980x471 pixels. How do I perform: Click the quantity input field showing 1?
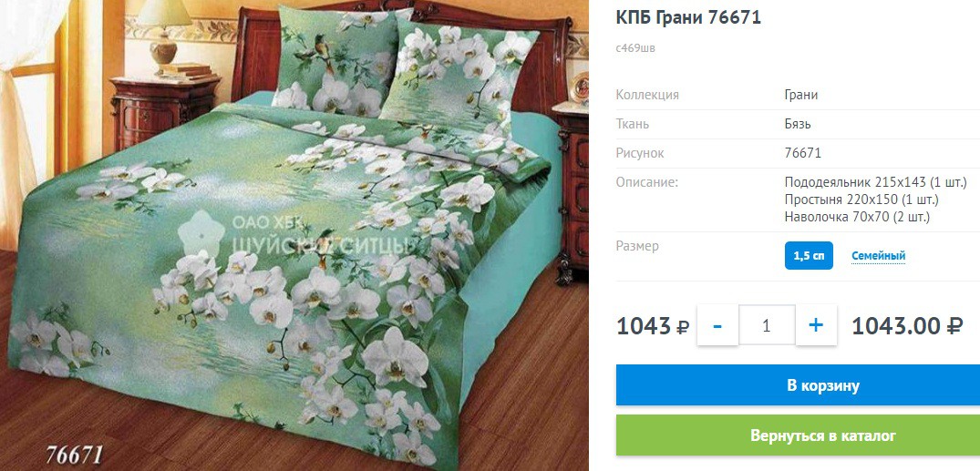767,325
